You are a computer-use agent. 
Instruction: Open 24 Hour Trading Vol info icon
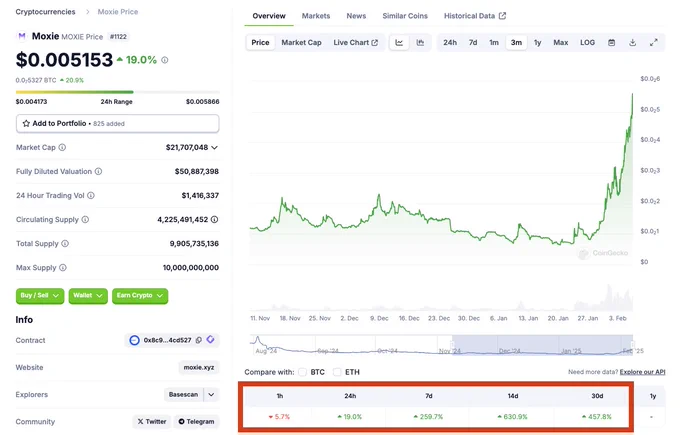(x=91, y=196)
